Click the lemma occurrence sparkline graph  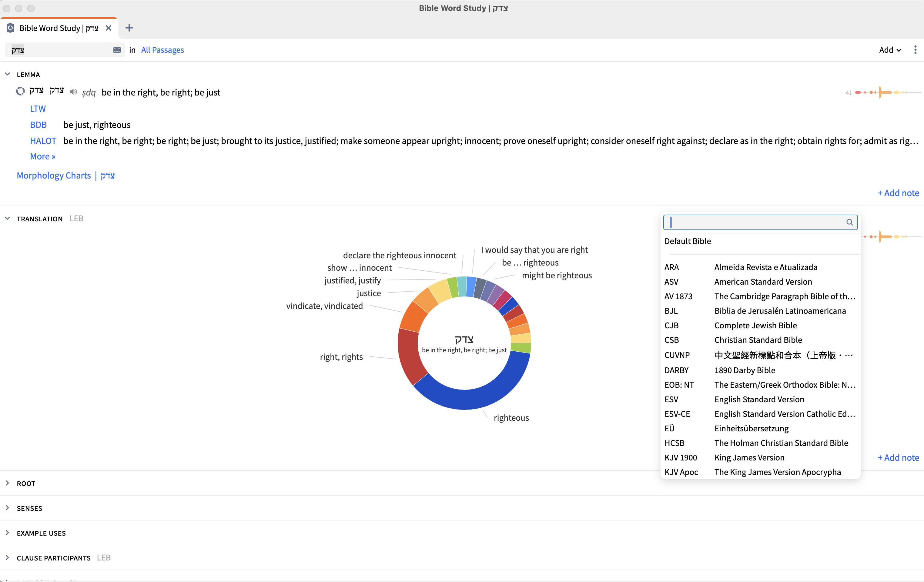click(888, 92)
